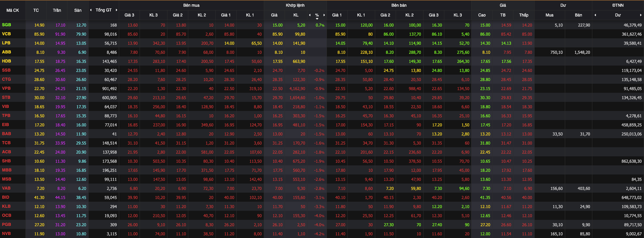Click the Tổng GT column header

coord(103,10)
